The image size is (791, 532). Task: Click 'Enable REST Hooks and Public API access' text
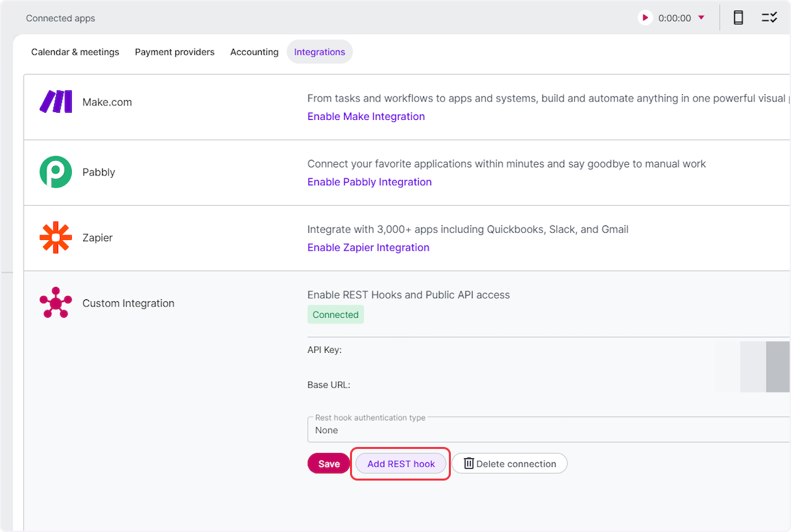[x=409, y=295]
